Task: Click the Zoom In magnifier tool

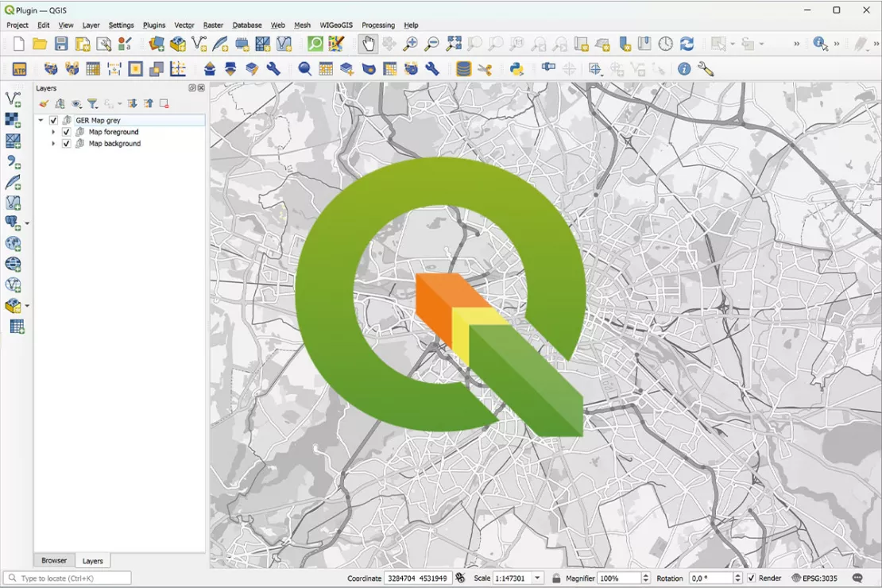Action: pos(411,44)
